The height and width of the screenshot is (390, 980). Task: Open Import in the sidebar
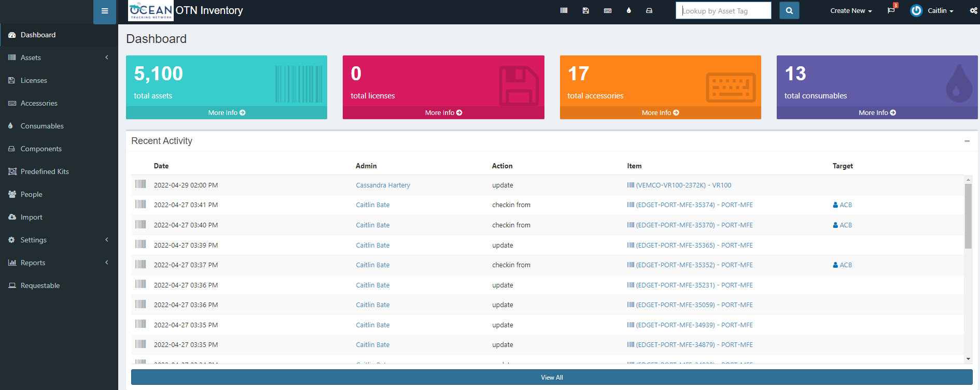(x=59, y=217)
